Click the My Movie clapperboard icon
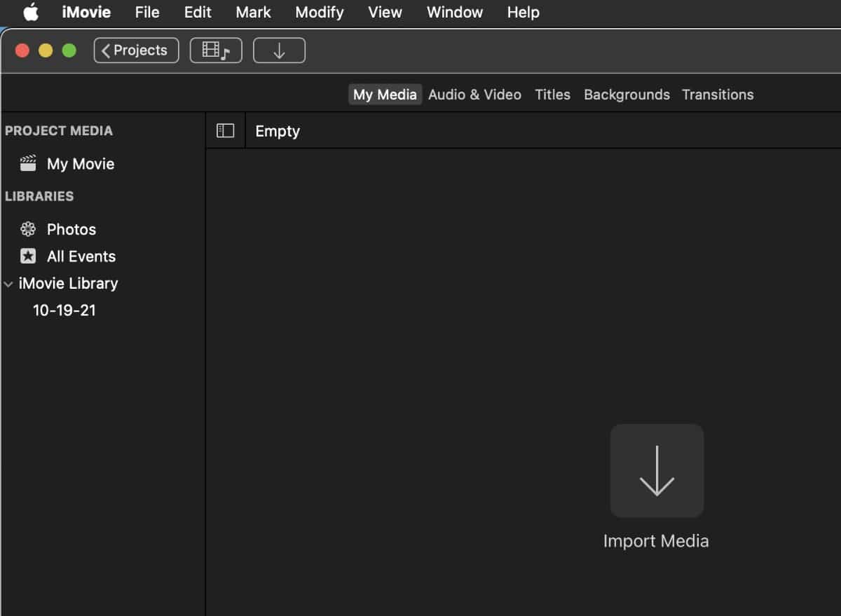The image size is (841, 616). point(28,164)
